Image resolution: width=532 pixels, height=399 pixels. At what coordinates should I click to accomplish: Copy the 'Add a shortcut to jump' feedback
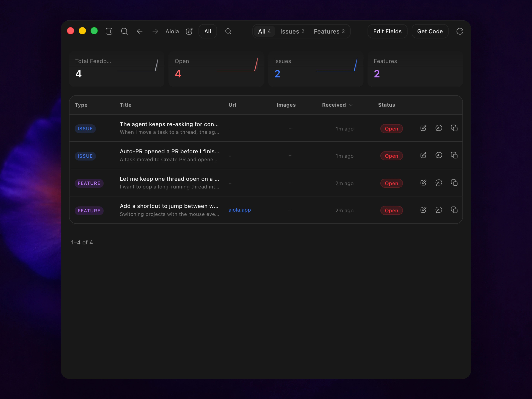pos(454,210)
